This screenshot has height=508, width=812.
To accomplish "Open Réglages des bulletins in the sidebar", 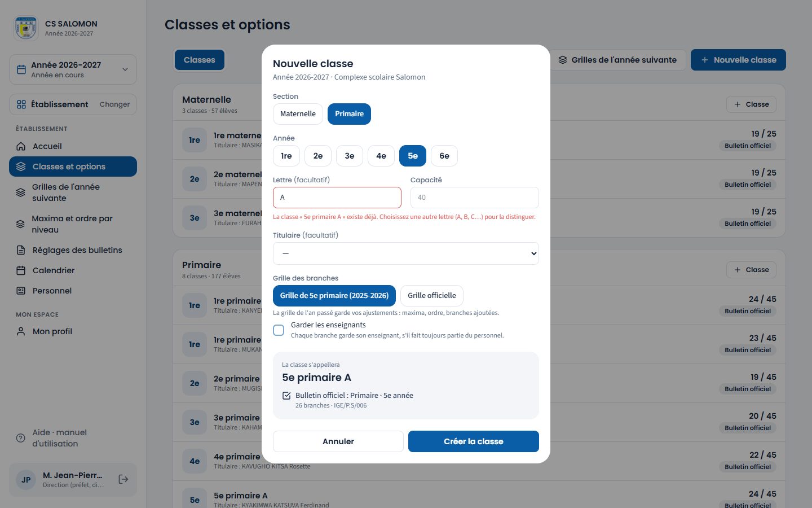I will (x=73, y=250).
